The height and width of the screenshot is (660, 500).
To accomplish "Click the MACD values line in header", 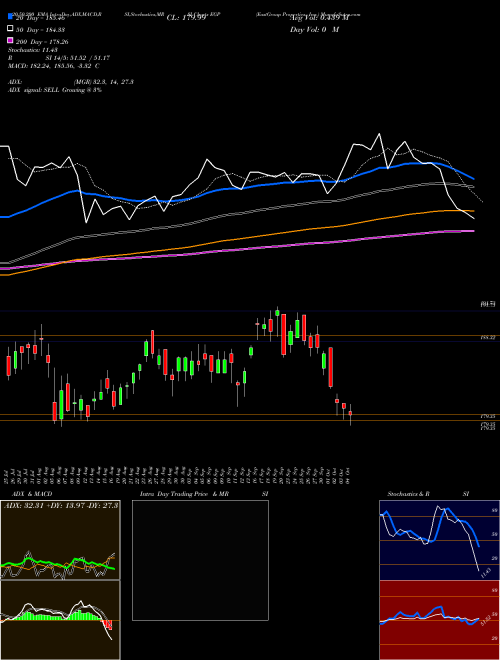I will point(54,66).
